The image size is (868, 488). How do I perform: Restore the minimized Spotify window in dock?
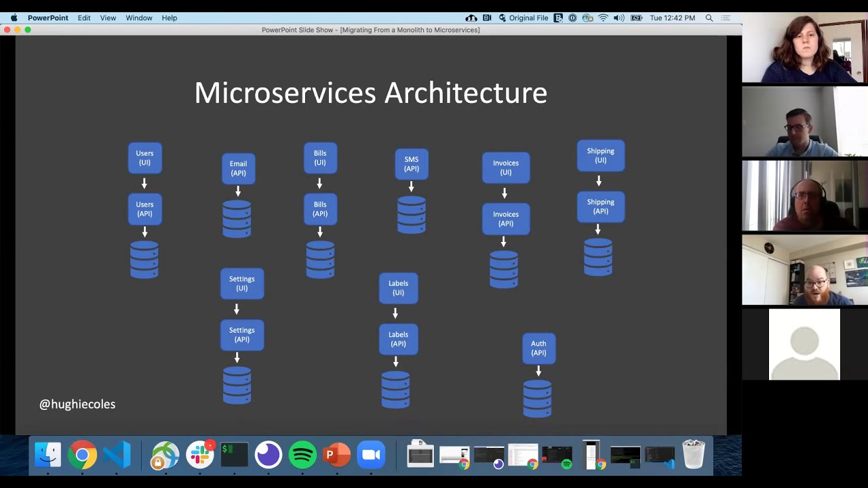557,456
